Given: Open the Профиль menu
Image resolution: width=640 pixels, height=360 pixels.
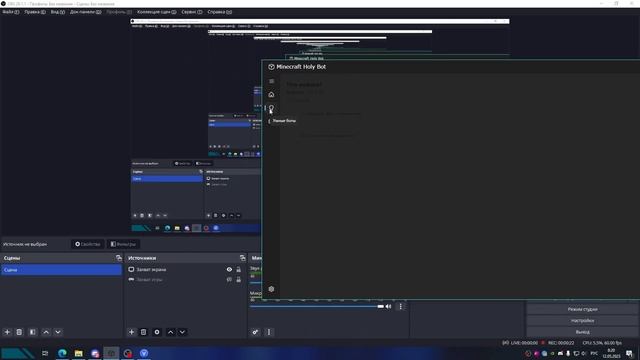Looking at the screenshot, I should click(x=119, y=12).
